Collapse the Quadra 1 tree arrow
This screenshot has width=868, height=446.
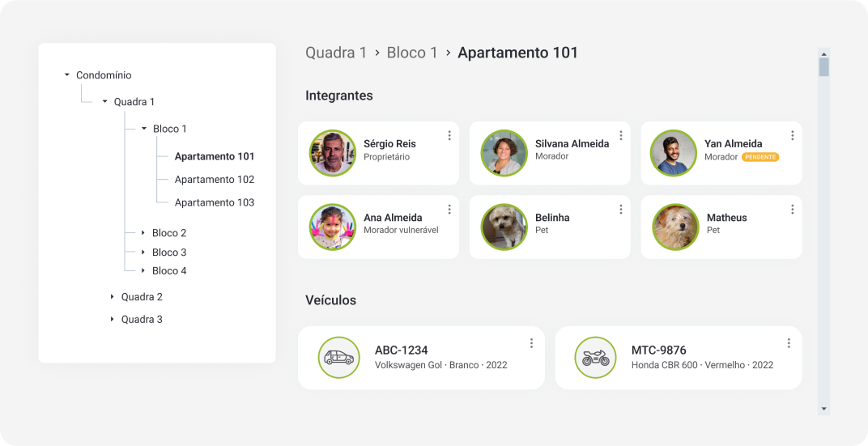pos(104,102)
